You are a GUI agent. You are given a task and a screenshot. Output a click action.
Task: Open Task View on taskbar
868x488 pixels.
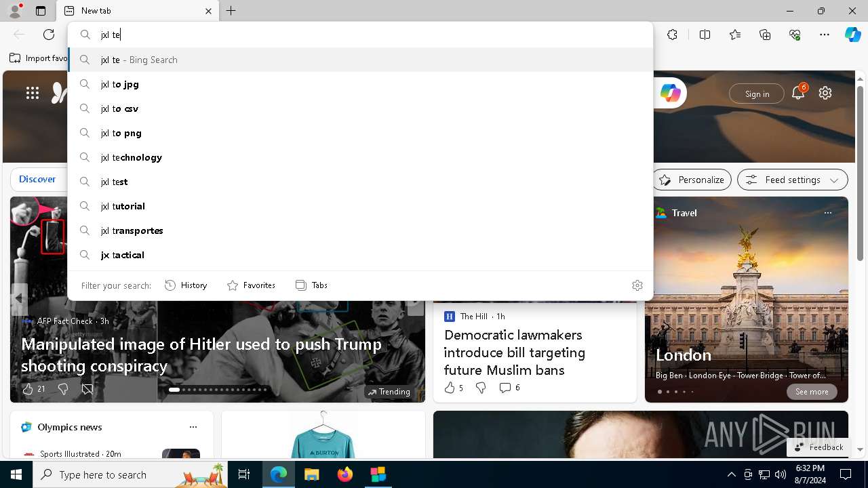pyautogui.click(x=244, y=474)
